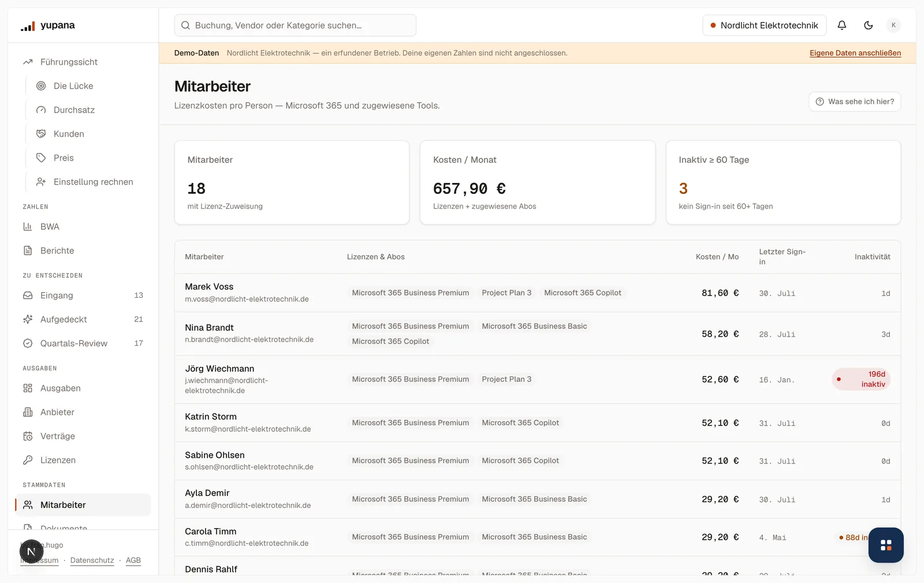Sort by Inaktivität column header
The image size is (924, 583).
click(873, 257)
